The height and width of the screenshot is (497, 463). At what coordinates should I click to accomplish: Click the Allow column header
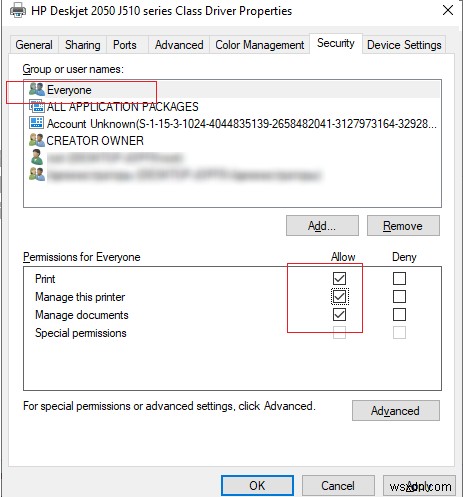click(343, 257)
